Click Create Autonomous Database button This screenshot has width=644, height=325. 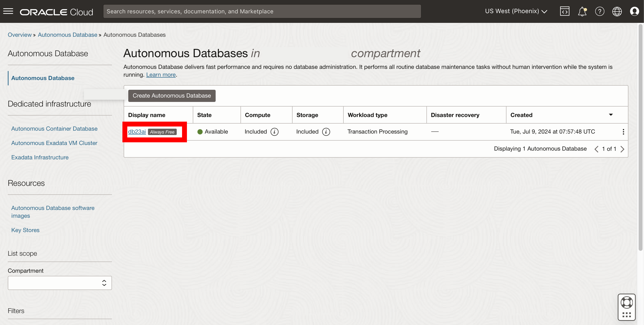click(172, 96)
